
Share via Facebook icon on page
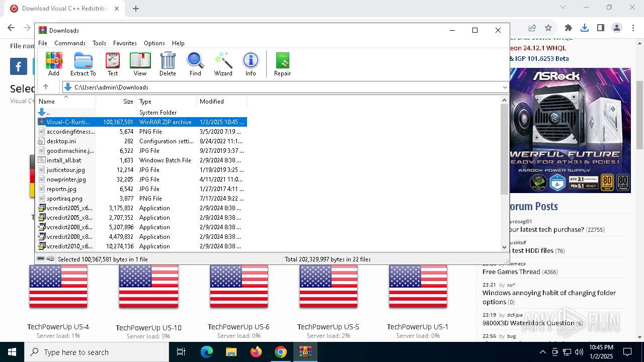click(x=19, y=66)
